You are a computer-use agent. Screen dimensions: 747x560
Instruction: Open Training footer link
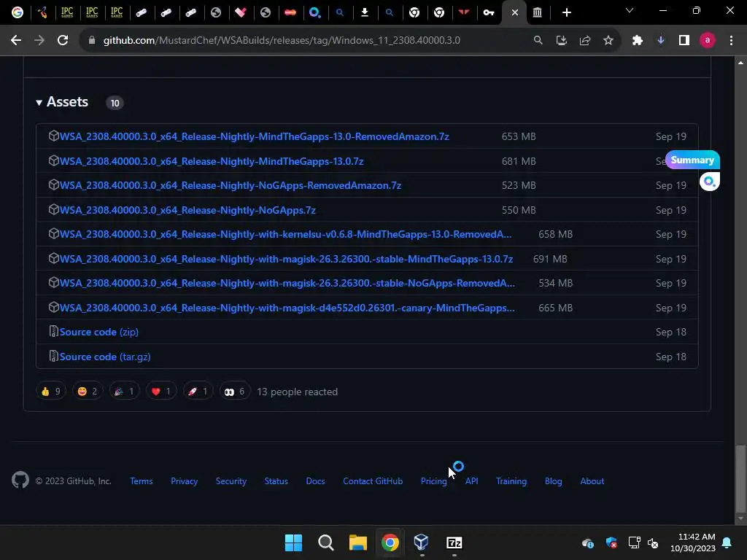(x=511, y=481)
